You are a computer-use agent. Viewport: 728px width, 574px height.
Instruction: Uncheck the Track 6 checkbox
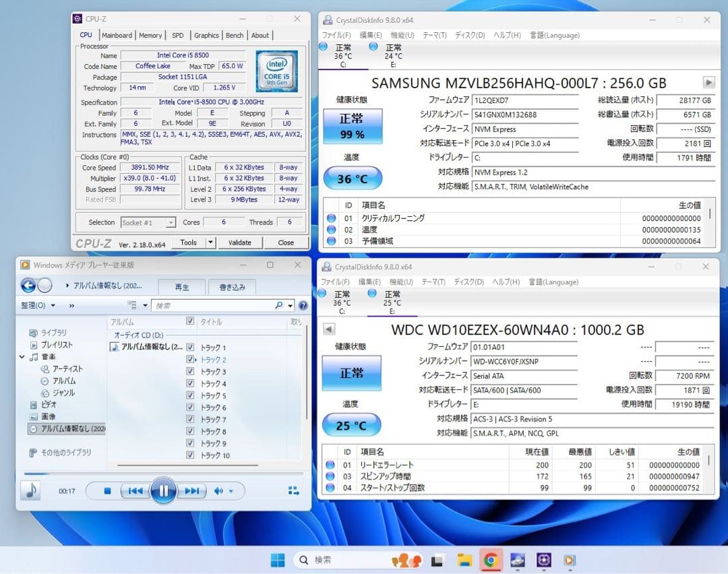coord(190,407)
